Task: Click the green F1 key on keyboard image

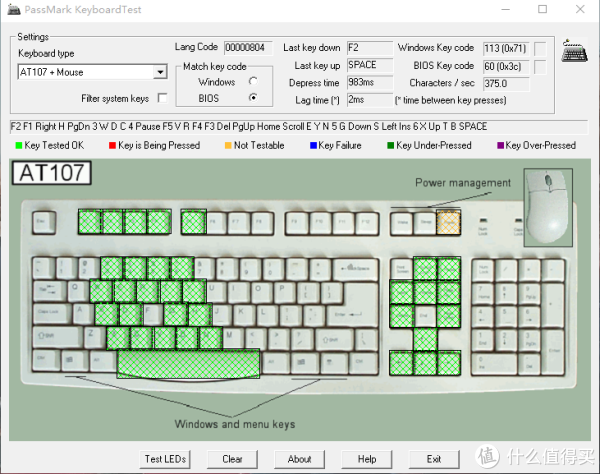Action: coord(89,222)
